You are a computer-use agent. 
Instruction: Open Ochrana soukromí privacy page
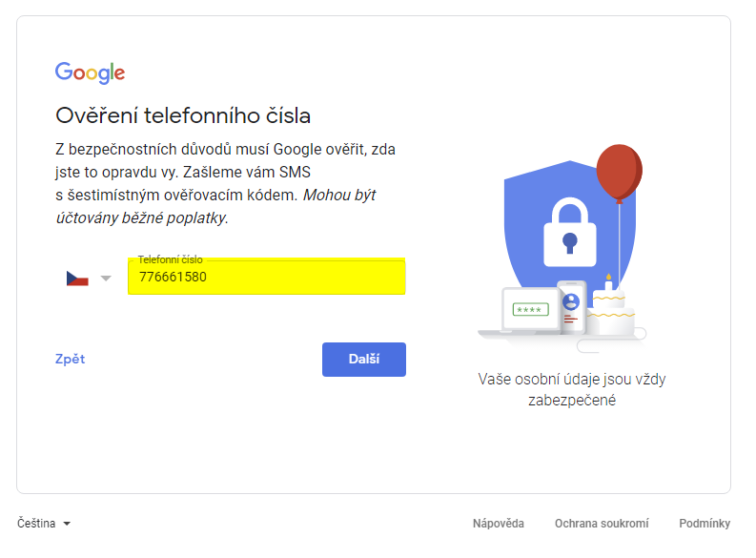point(602,524)
